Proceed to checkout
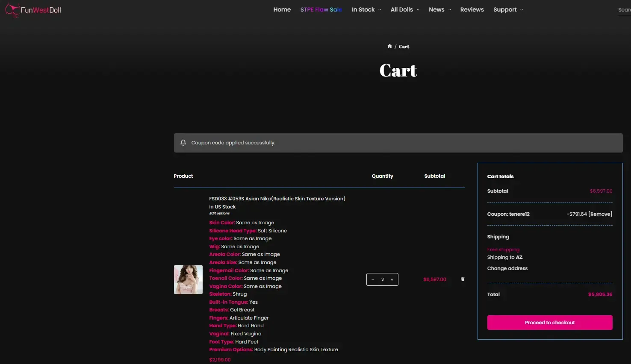Screen dimensions: 631x364 [x=550, y=323]
